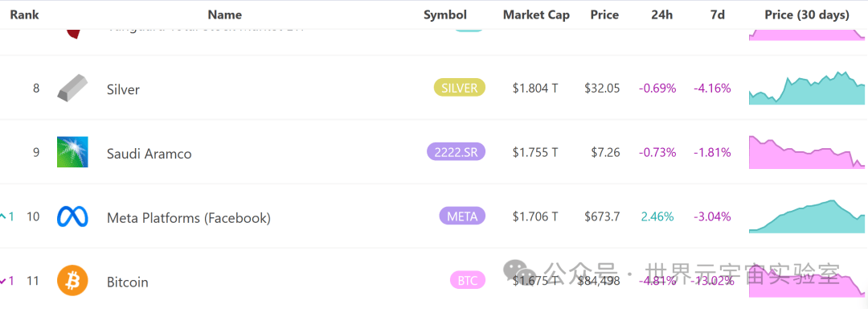Click the rank-down arrow beside Bitcoin
Image resolution: width=868 pixels, height=309 pixels.
[x=3, y=282]
